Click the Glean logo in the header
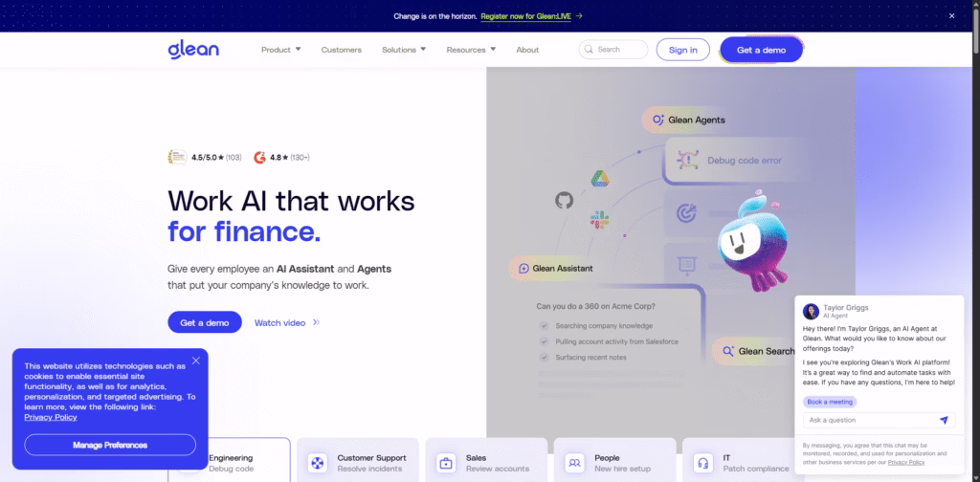The height and width of the screenshot is (482, 980). pyautogui.click(x=193, y=50)
